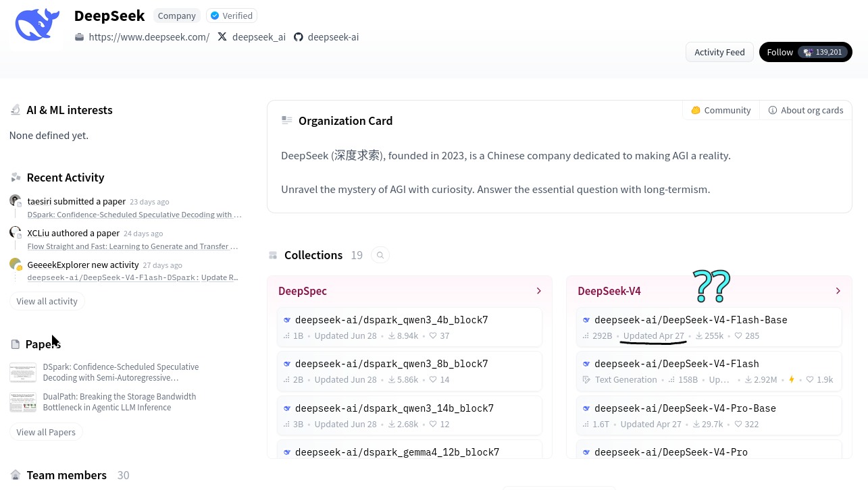Click the download icon on DeepSeek-V4-Flash row
The height and width of the screenshot is (490, 868).
tap(749, 379)
